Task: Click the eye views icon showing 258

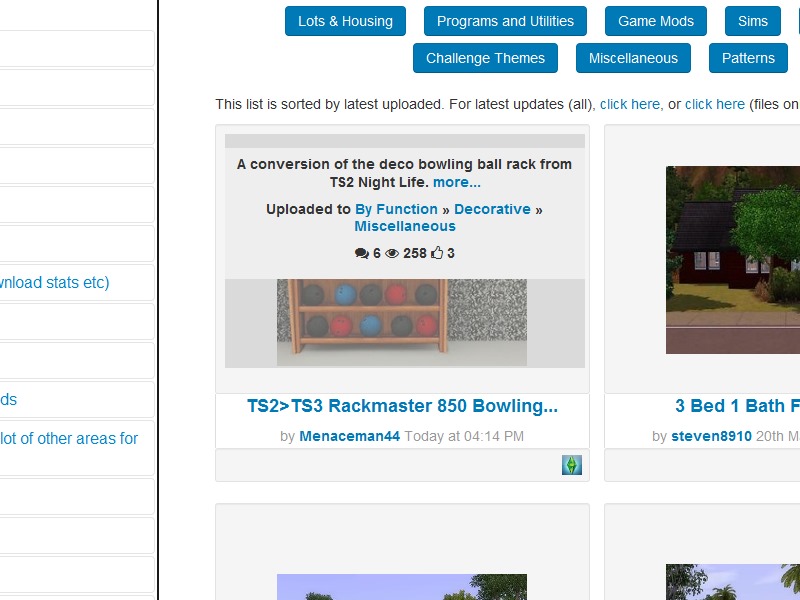Action: 389,253
